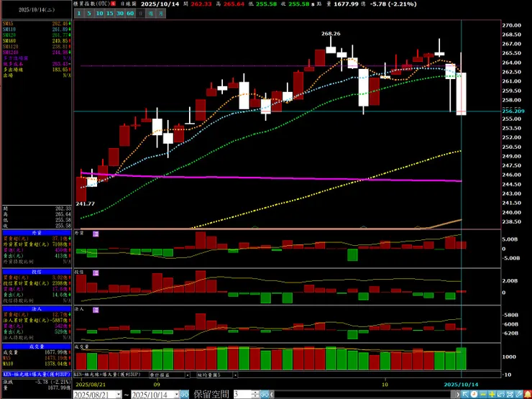Open the start date 2025/08/21 dropdown
Image resolution: width=532 pixels, height=399 pixels.
coord(119,394)
